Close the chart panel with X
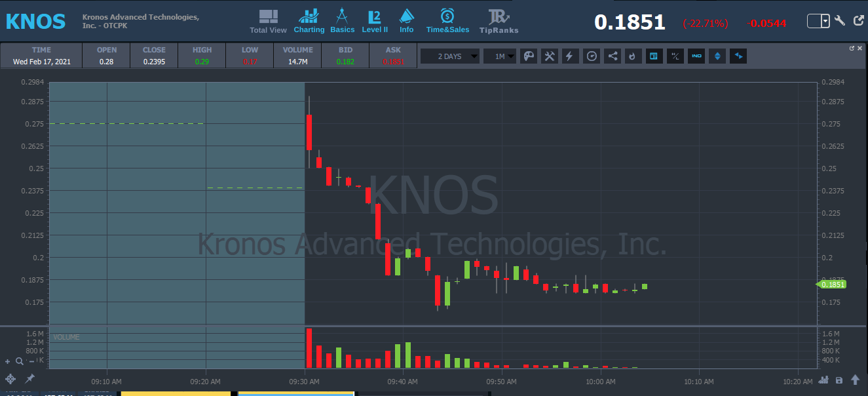This screenshot has width=868, height=396. point(860,48)
